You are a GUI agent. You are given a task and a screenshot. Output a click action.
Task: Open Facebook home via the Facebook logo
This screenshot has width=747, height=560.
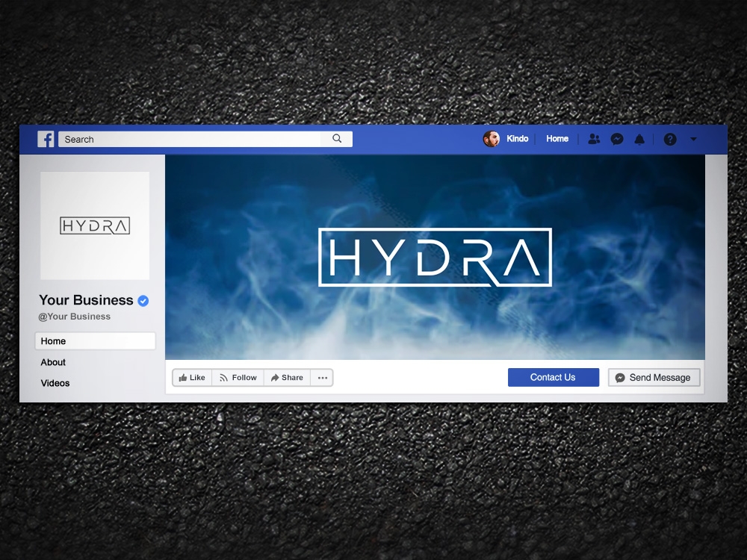pyautogui.click(x=46, y=139)
